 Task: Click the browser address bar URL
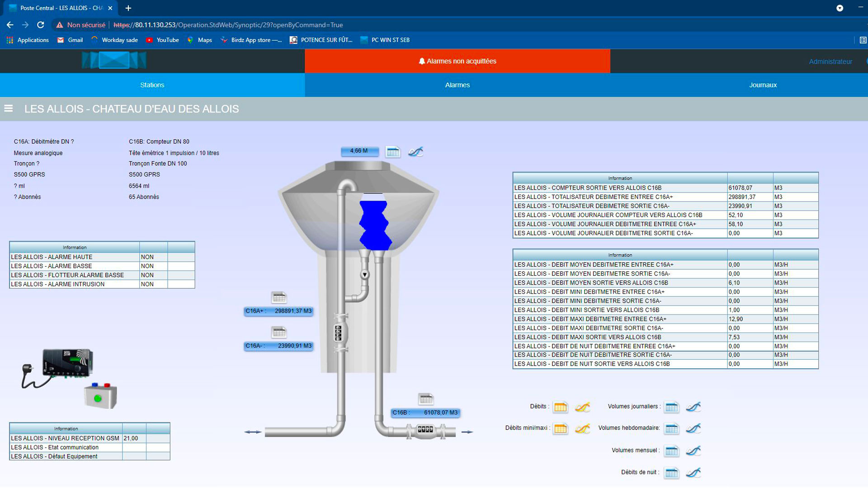(239, 25)
